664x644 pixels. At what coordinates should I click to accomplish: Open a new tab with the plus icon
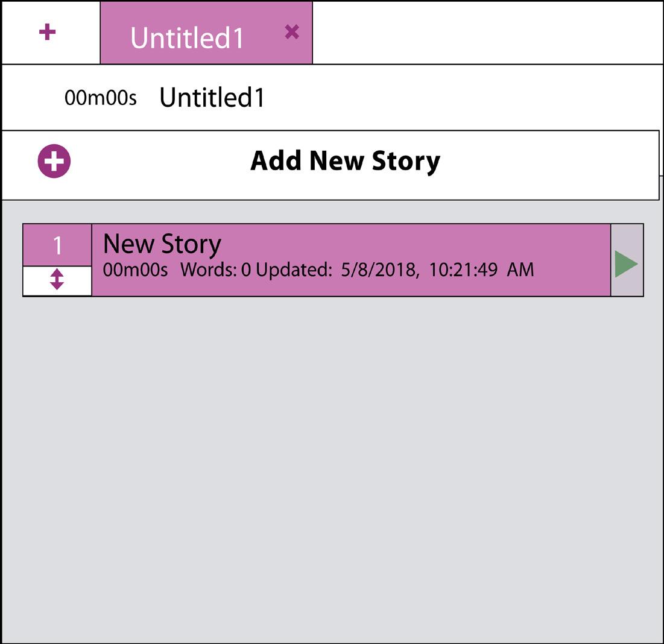[x=47, y=33]
